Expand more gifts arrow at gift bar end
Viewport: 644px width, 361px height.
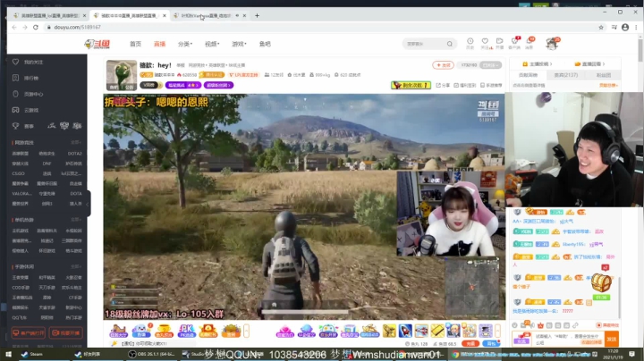pos(498,331)
